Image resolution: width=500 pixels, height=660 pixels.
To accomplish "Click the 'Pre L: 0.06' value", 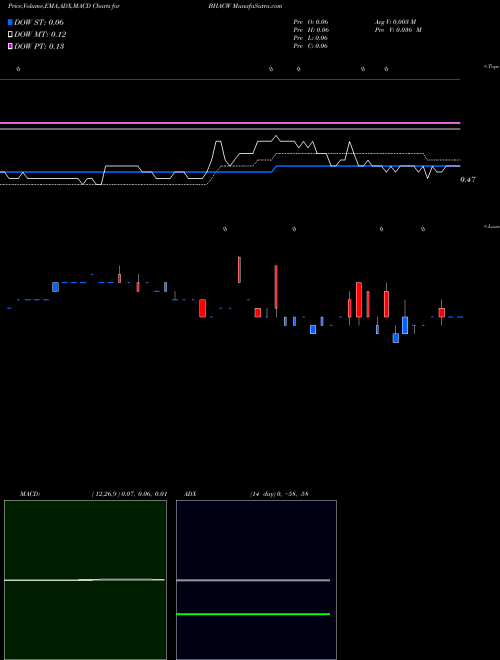I will (x=311, y=38).
